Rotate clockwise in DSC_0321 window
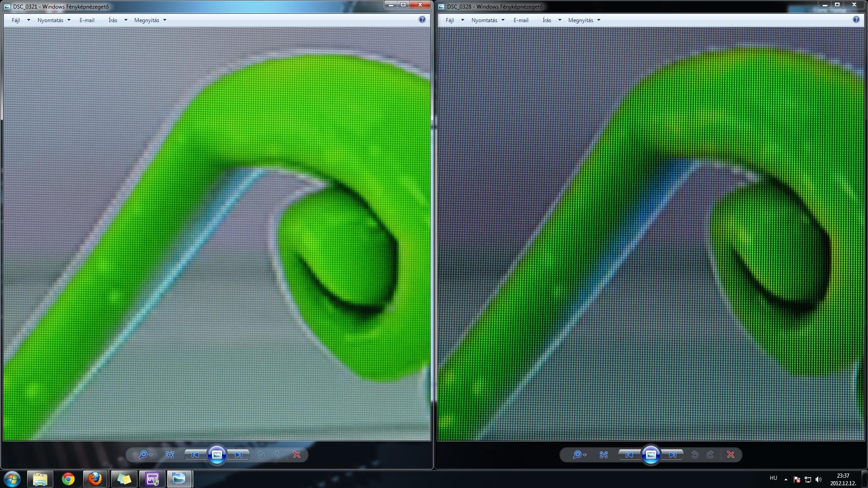This screenshot has width=868, height=488. coord(276,455)
